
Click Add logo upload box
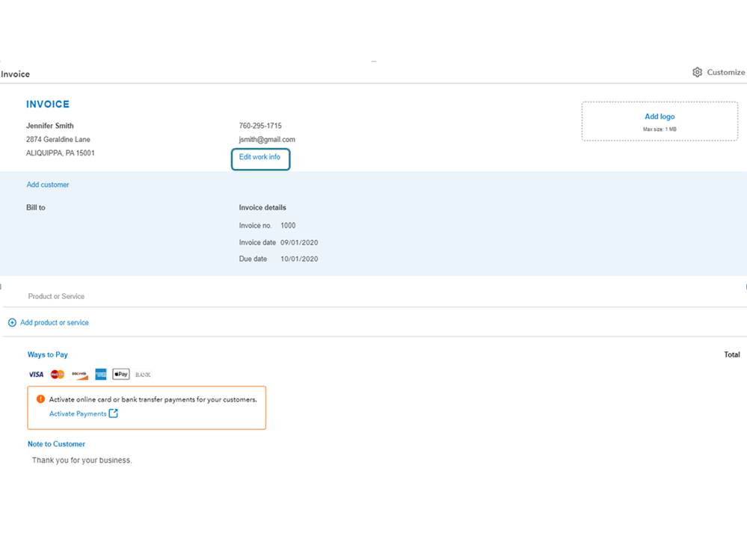pos(660,121)
